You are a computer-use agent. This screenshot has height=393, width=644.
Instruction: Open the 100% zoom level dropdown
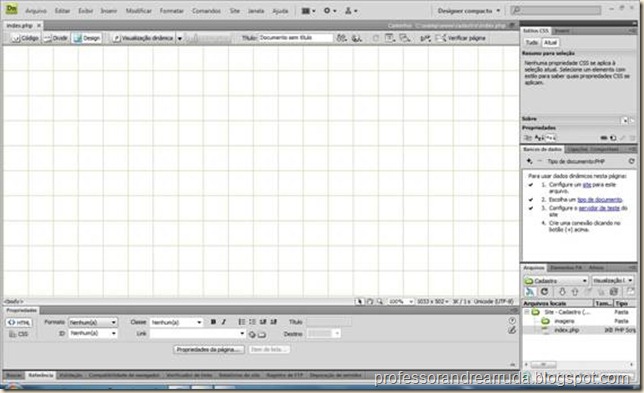pos(400,301)
